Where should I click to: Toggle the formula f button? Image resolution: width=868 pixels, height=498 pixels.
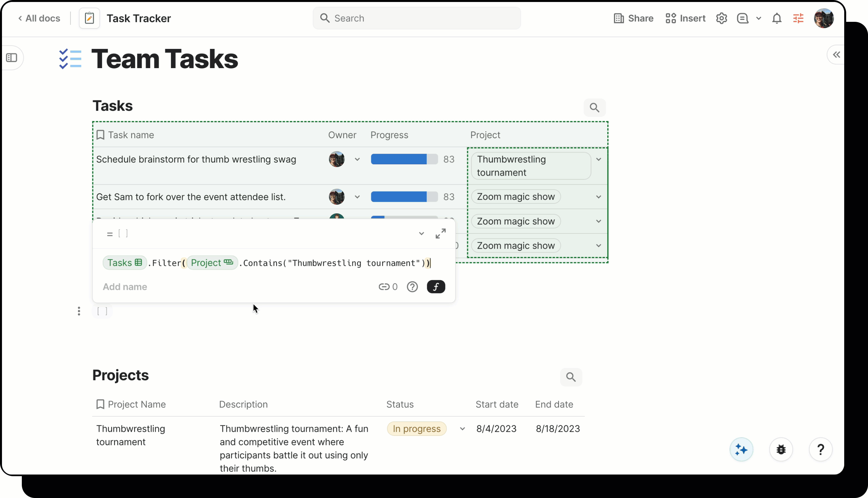(436, 287)
